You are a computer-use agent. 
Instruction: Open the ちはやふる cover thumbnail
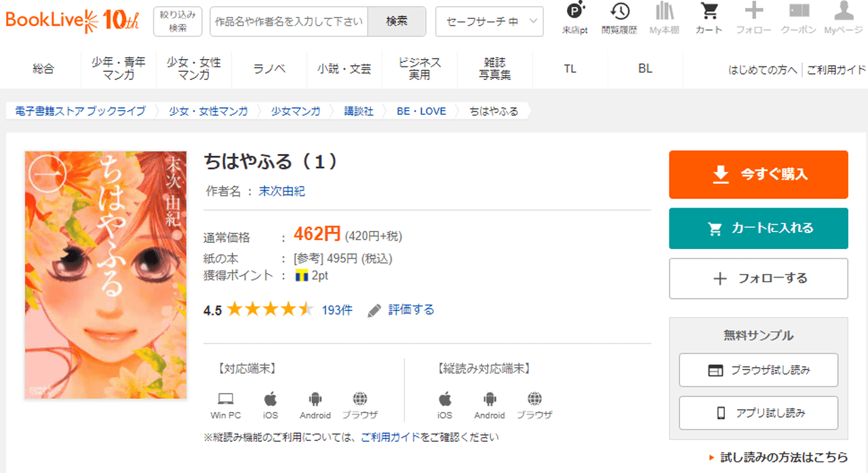pos(105,275)
